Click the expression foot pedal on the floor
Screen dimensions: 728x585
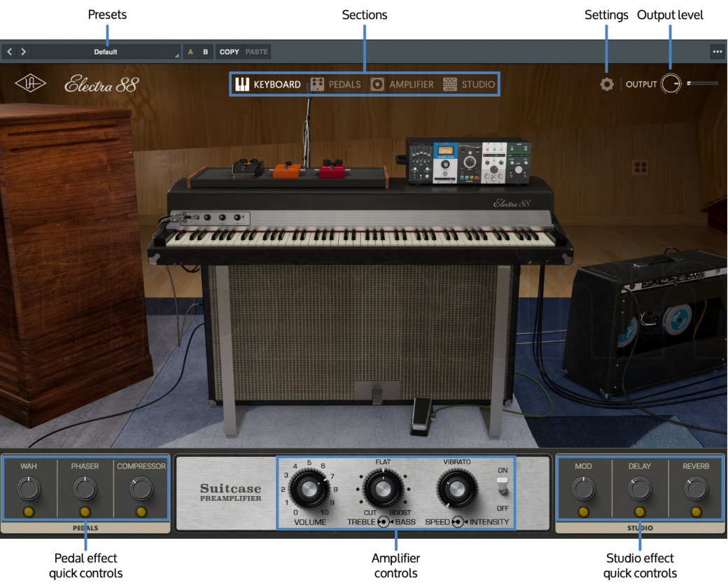pos(422,416)
